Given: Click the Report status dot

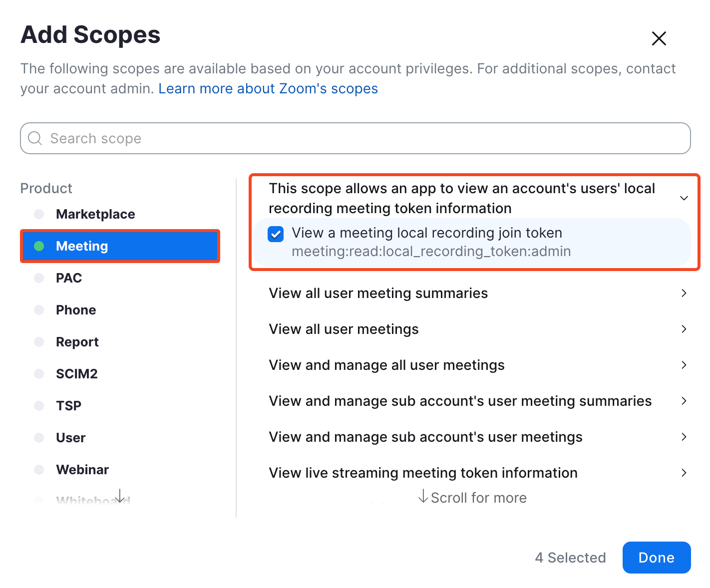Looking at the screenshot, I should coord(39,342).
